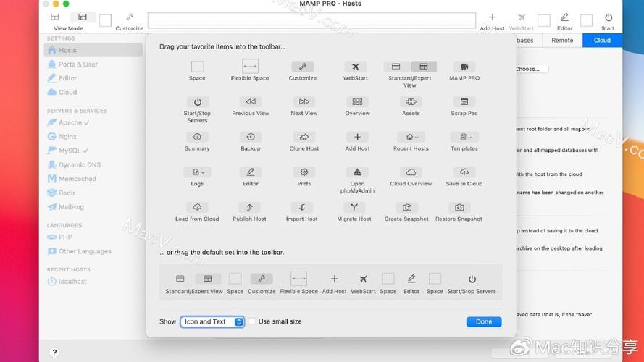Click the Save to Cloud icon

(464, 172)
